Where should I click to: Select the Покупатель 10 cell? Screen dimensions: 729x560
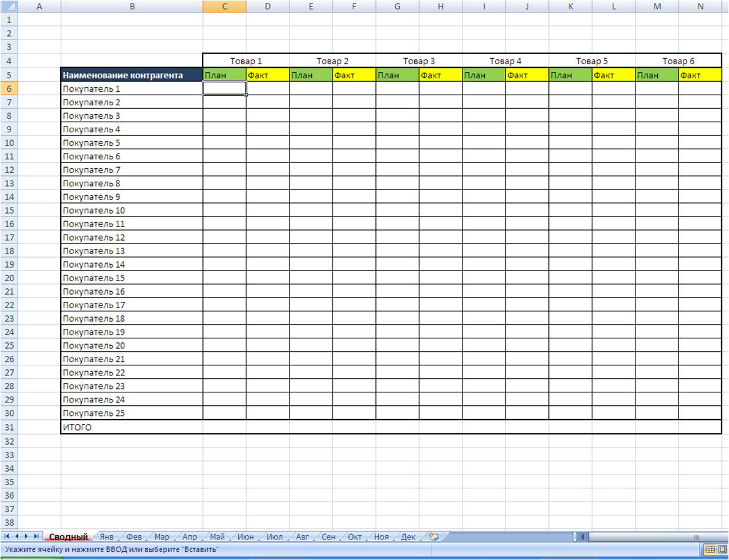[132, 211]
